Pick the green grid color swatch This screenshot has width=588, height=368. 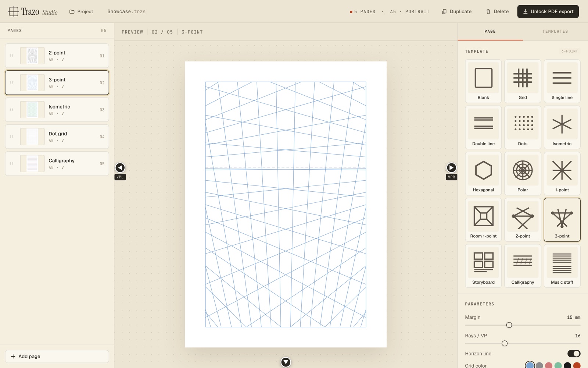click(x=558, y=365)
